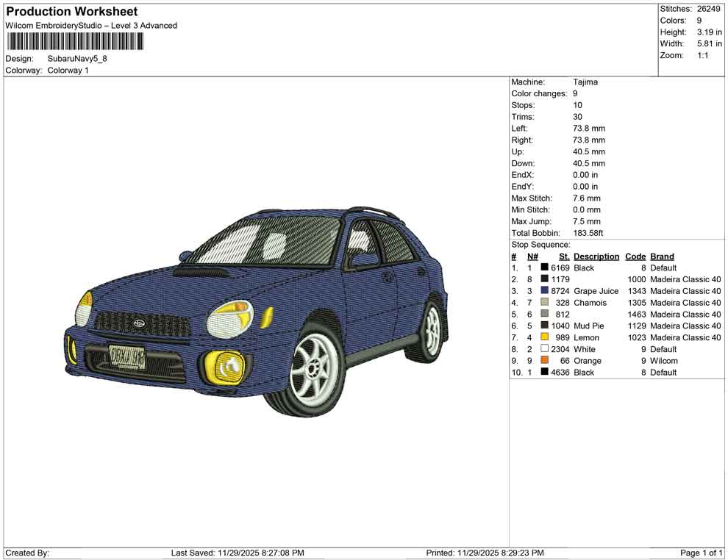The height and width of the screenshot is (560, 728).
Task: Click the Total Bobbin value 183.58ft
Action: pyautogui.click(x=588, y=233)
